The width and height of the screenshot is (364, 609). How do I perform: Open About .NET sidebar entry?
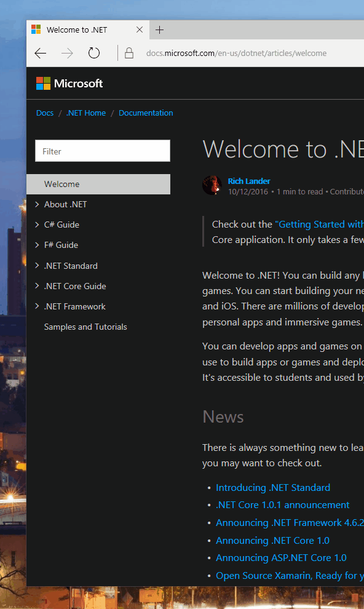click(x=65, y=204)
